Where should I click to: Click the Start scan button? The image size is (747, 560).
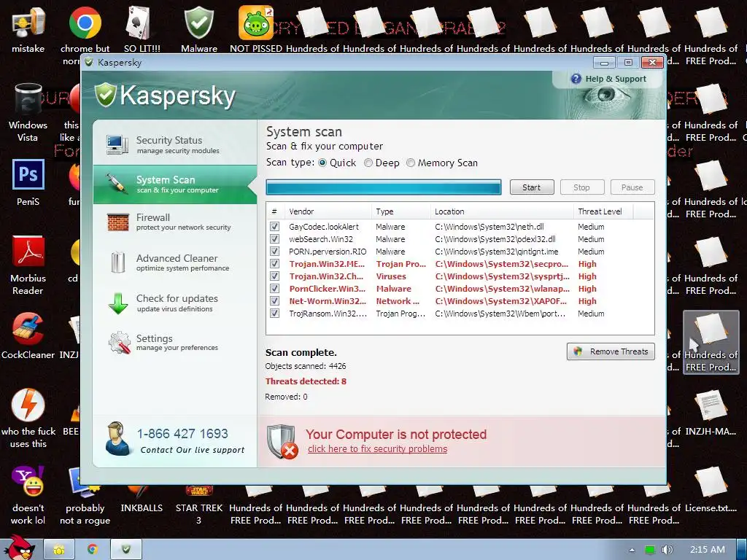pos(532,187)
